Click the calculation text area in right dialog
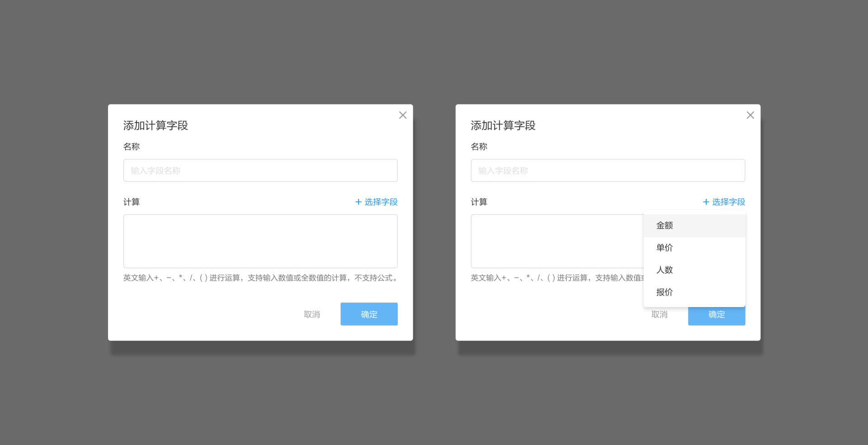868x445 pixels. pyautogui.click(x=556, y=241)
